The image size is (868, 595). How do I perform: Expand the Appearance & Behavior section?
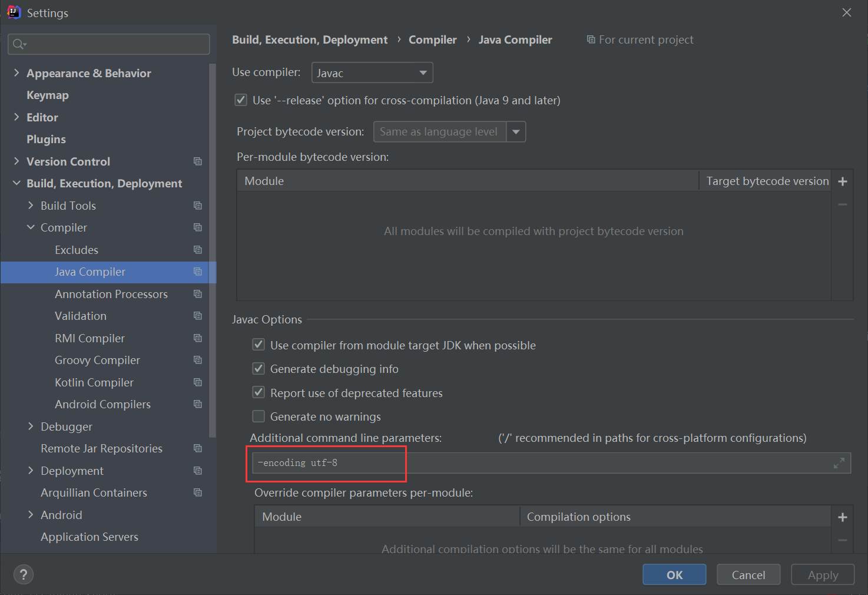[16, 73]
